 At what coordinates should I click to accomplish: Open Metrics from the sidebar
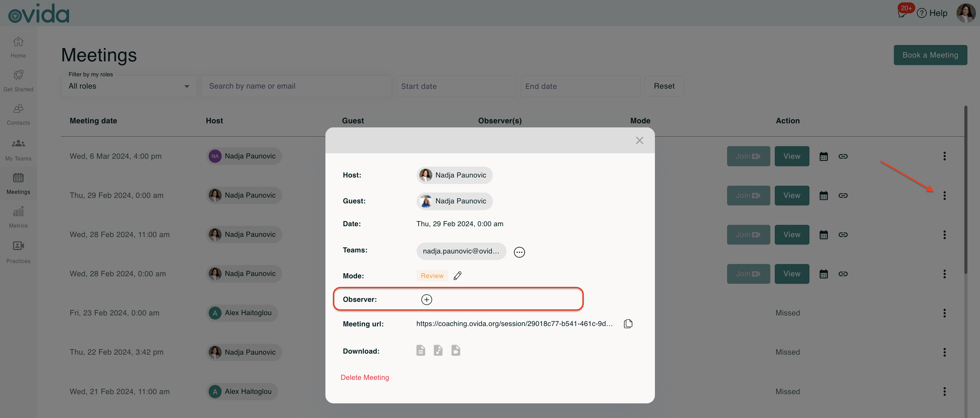click(18, 217)
